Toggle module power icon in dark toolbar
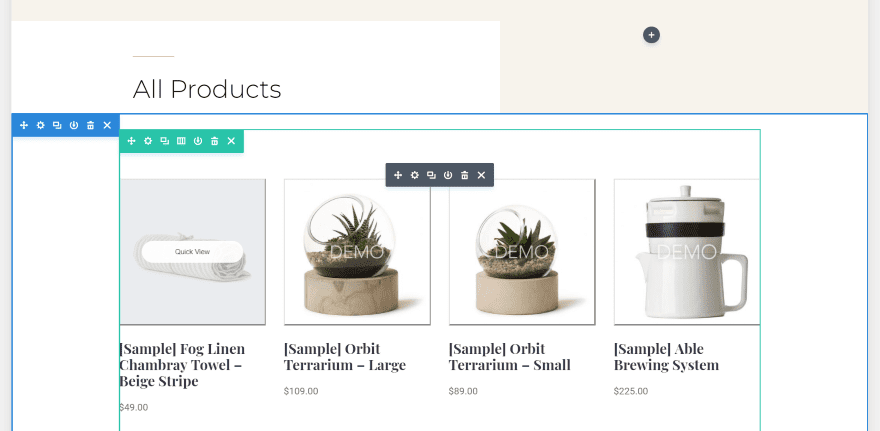The width and height of the screenshot is (880, 431). (x=448, y=175)
